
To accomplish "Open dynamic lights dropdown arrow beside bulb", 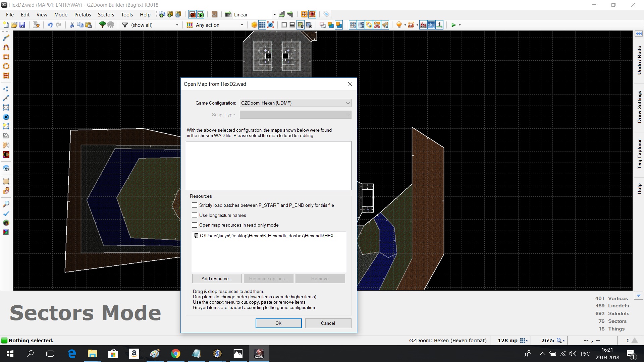I will (405, 25).
